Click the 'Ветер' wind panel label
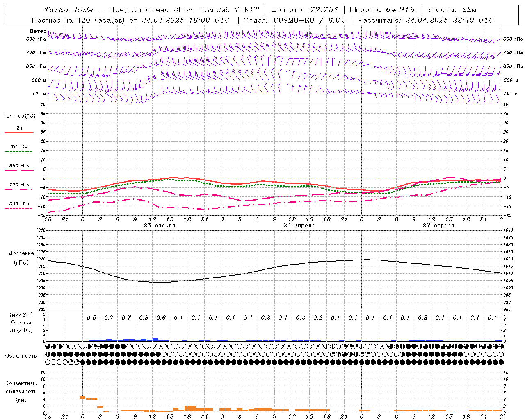This screenshot has width=525, height=420. point(38,31)
